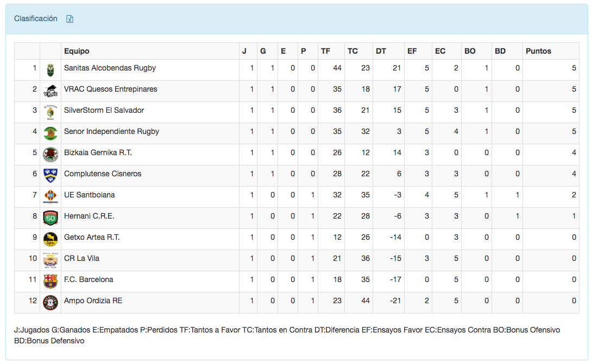Click the VRAC Quesos Entrepinares logo
This screenshot has height=364, width=592.
tap(51, 90)
